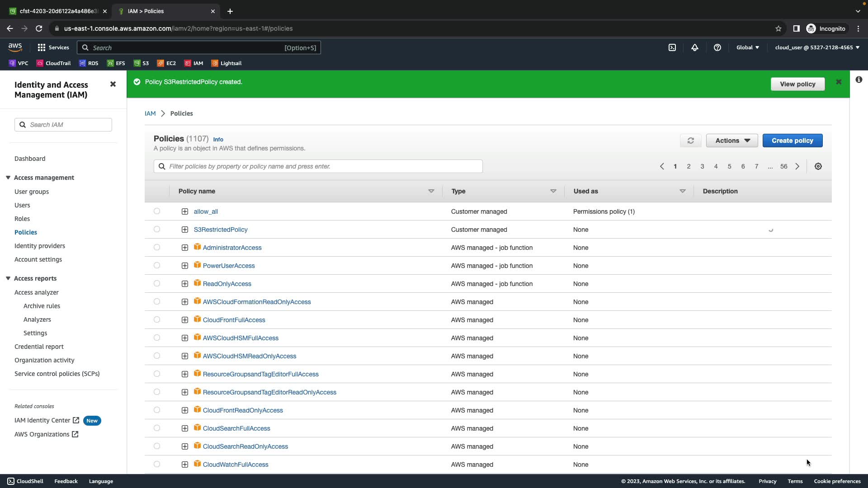Open CloudShell icon in top navigation

pyautogui.click(x=672, y=47)
